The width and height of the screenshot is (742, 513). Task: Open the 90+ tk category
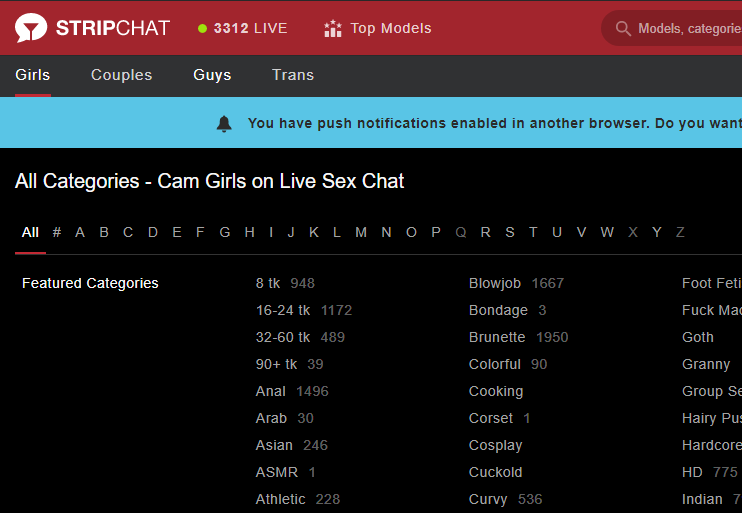(276, 364)
